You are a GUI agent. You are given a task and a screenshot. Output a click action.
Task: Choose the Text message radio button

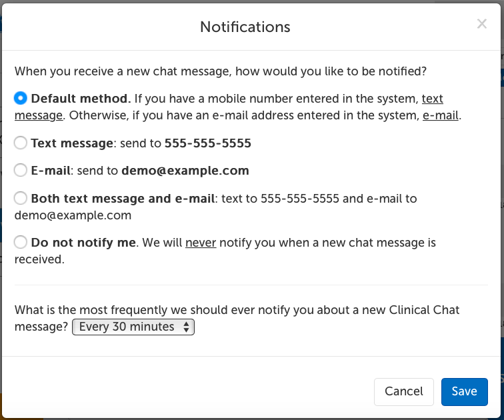point(21,143)
